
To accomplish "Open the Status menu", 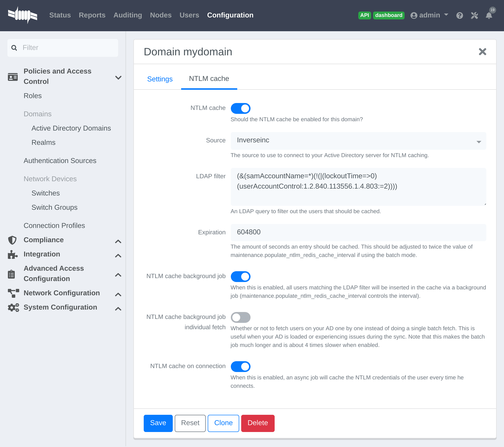I will point(60,15).
